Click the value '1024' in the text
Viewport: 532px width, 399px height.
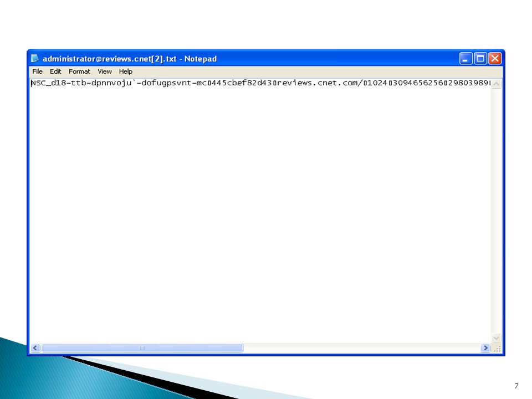click(377, 83)
